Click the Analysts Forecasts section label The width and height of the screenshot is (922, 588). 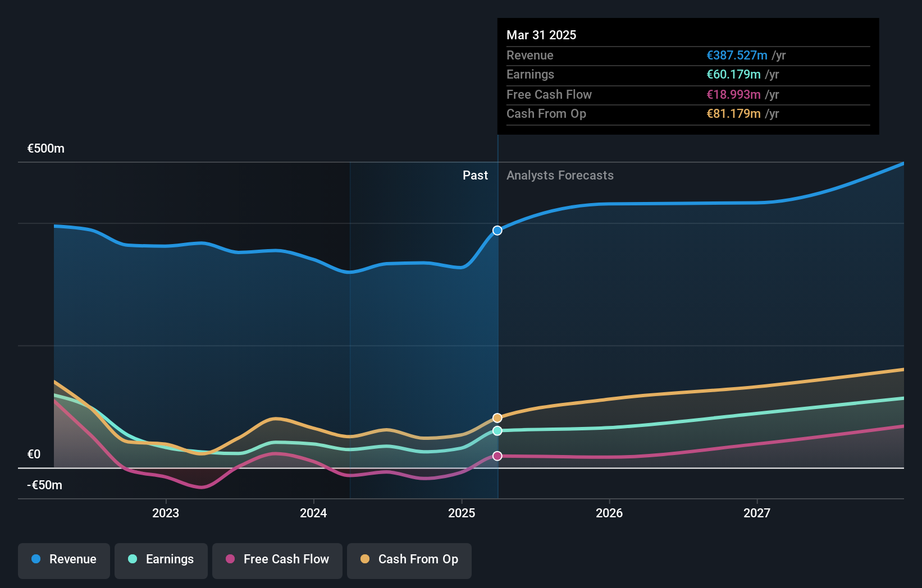coord(559,175)
